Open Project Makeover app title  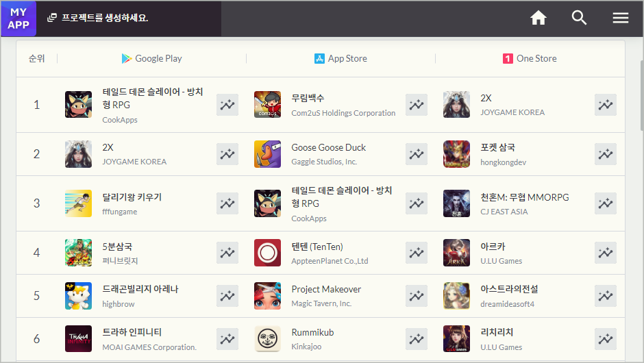pyautogui.click(x=326, y=289)
